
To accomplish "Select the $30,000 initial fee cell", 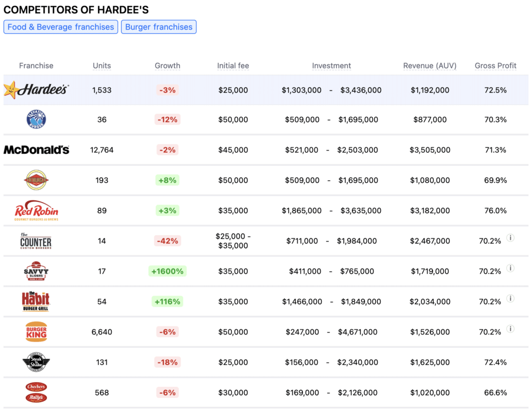I will (233, 393).
